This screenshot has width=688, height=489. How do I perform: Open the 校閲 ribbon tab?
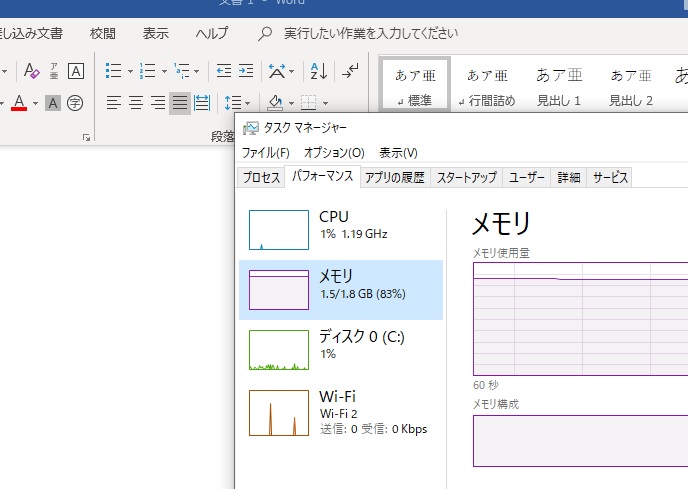coord(103,33)
